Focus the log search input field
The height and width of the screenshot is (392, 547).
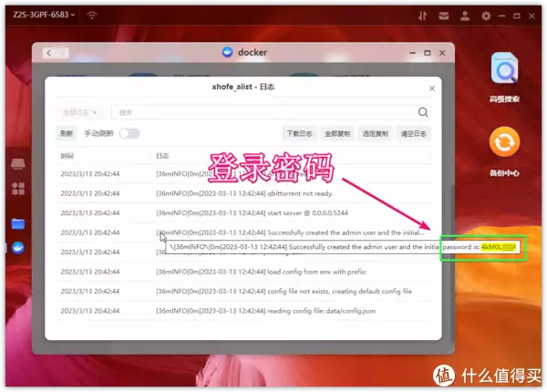tap(265, 112)
